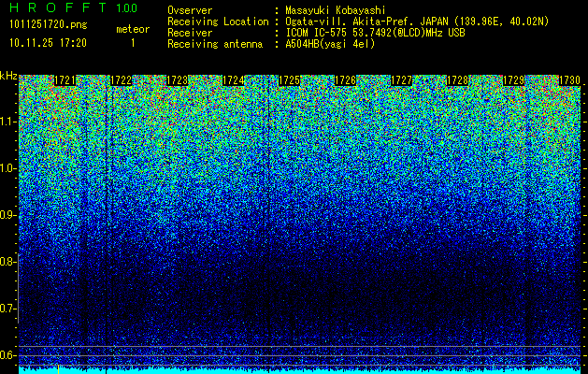The image size is (588, 374).
Task: Click the Receiver label
Action: [190, 33]
